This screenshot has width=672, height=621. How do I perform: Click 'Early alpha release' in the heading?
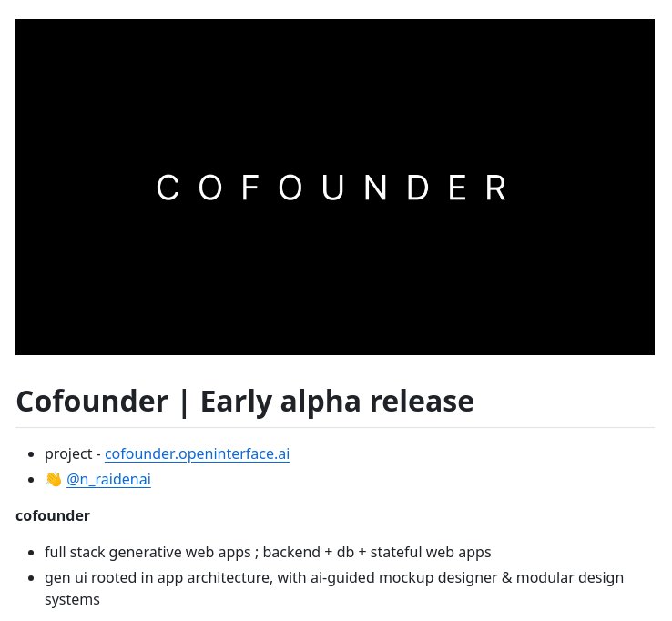pyautogui.click(x=337, y=402)
